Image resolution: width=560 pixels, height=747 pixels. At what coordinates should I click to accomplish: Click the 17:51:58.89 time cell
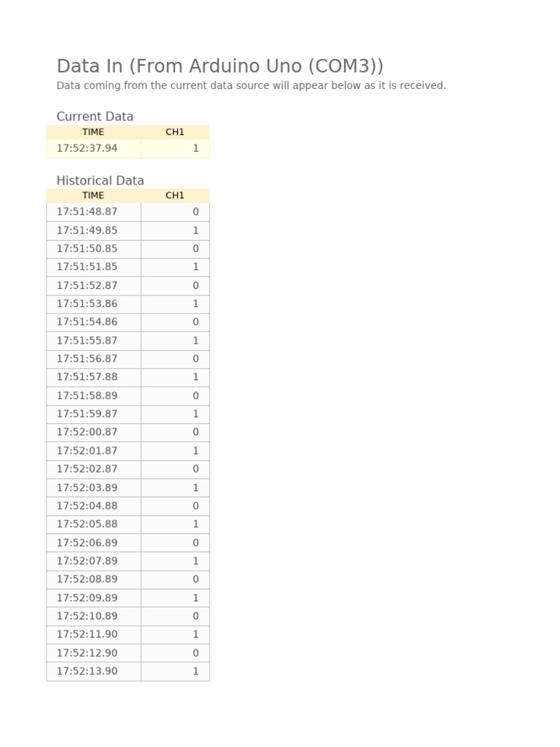[87, 395]
